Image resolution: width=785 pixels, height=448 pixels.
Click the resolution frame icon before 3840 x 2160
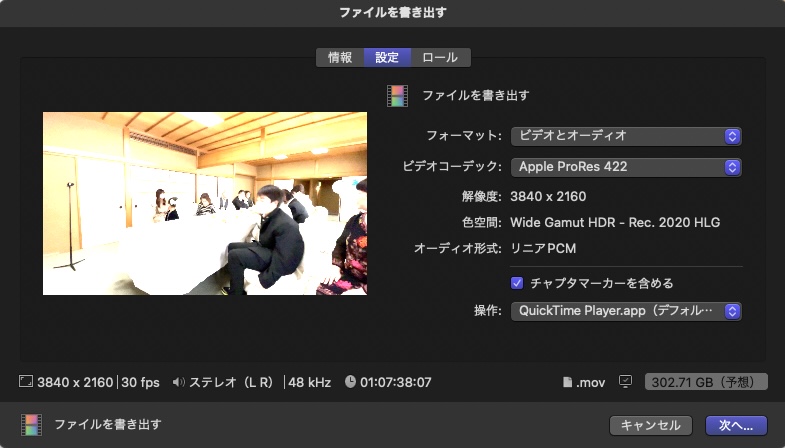[x=25, y=382]
